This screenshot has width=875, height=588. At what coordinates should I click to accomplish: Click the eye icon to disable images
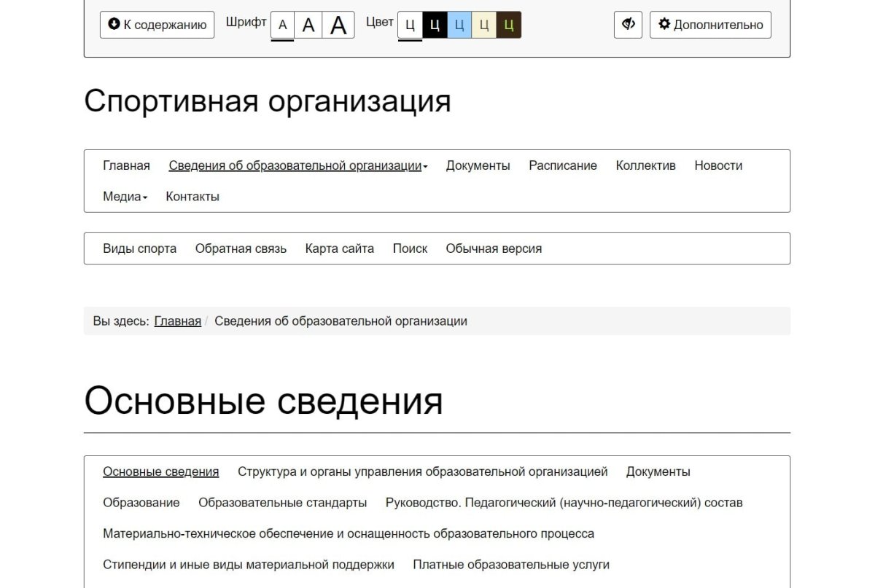pyautogui.click(x=627, y=25)
